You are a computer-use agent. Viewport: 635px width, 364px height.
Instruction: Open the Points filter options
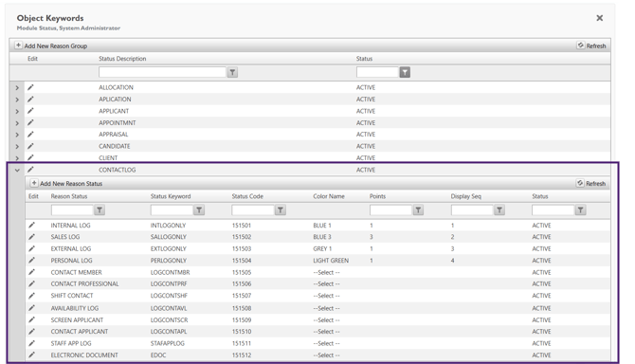[418, 209]
